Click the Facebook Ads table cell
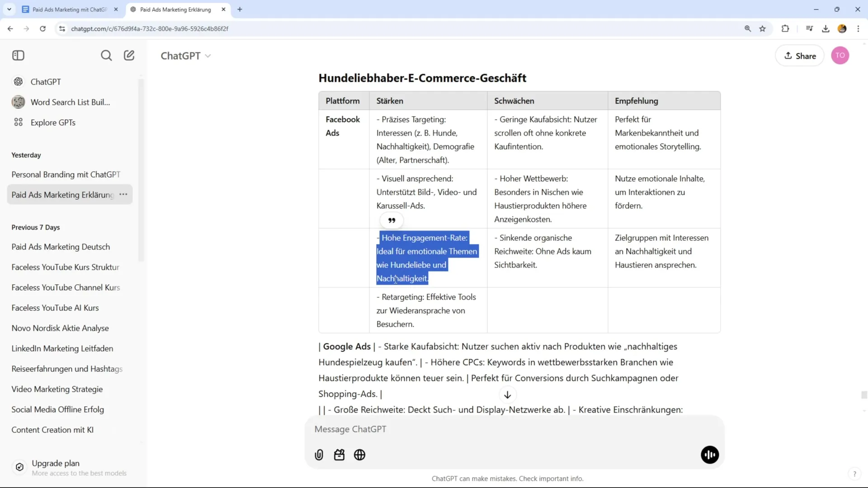This screenshot has width=868, height=488. (x=344, y=140)
